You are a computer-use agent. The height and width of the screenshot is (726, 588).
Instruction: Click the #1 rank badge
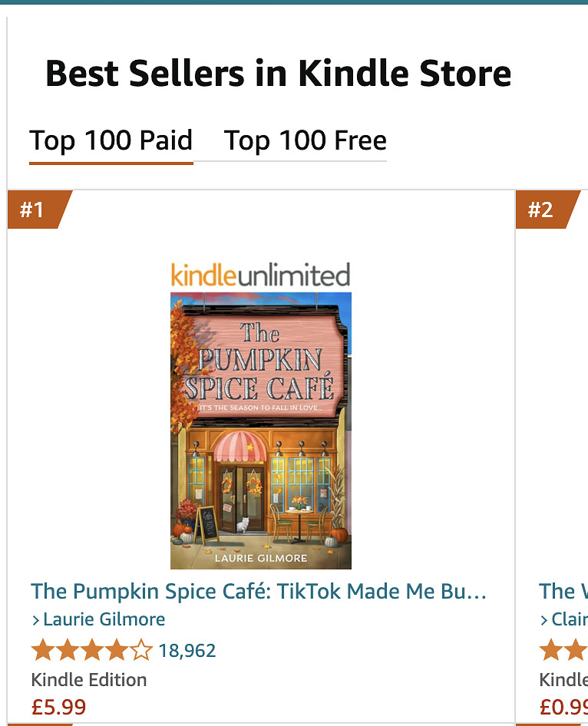34,210
